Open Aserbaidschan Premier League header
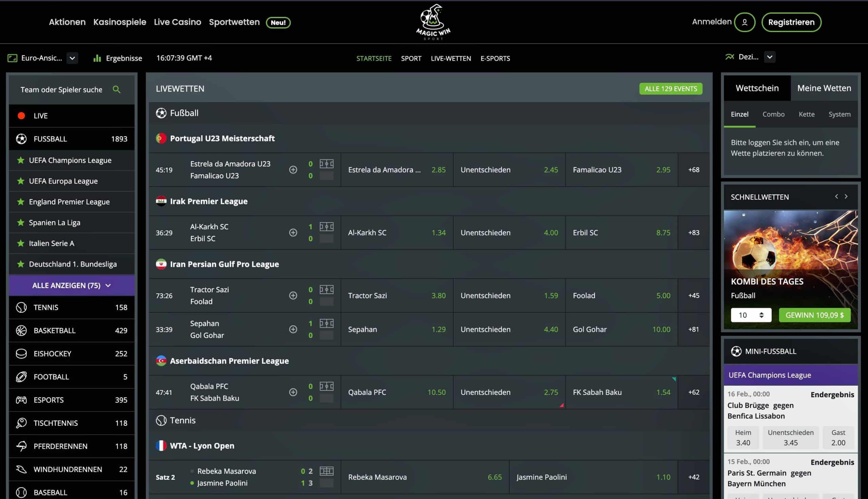868x499 pixels. pyautogui.click(x=429, y=361)
